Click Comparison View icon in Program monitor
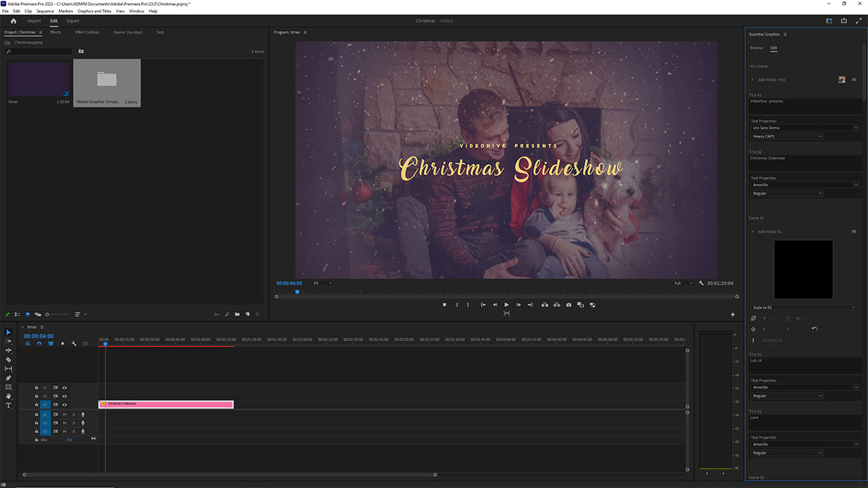 pyautogui.click(x=580, y=305)
